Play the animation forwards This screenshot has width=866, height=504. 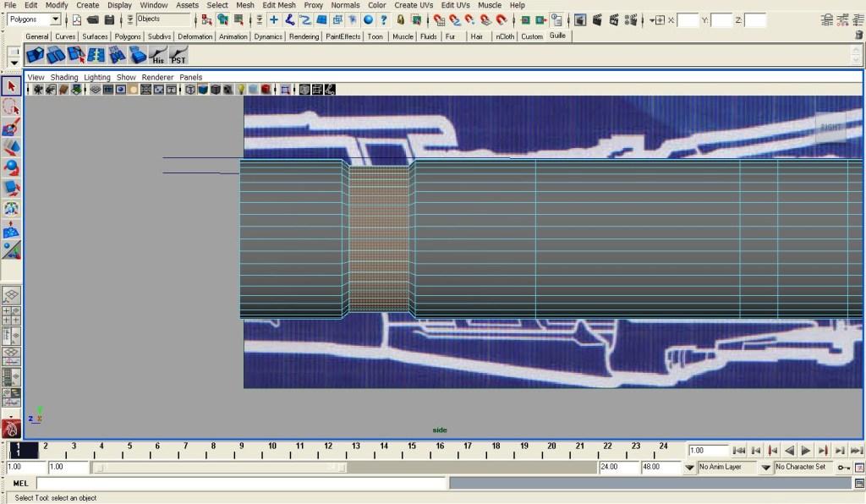point(806,451)
